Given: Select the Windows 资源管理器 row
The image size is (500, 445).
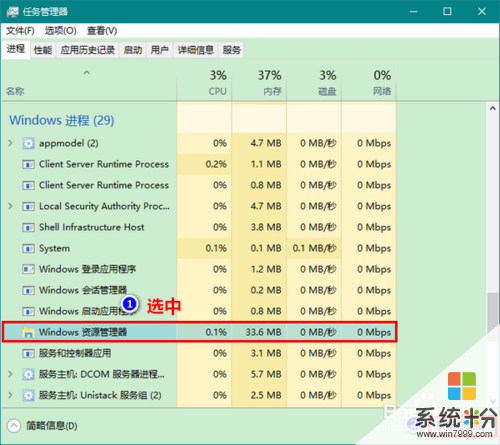Looking at the screenshot, I should pyautogui.click(x=199, y=332).
